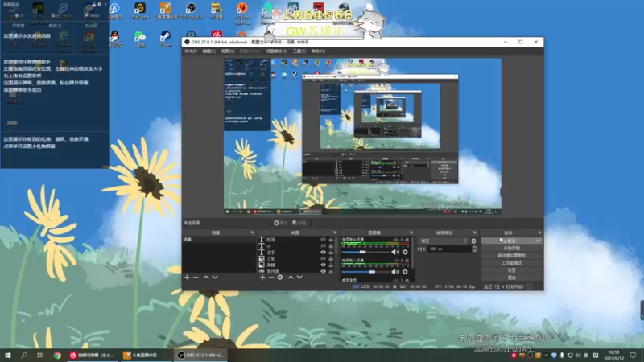Click 退出 exit button in Controls
The image size is (644, 362).
(x=511, y=278)
